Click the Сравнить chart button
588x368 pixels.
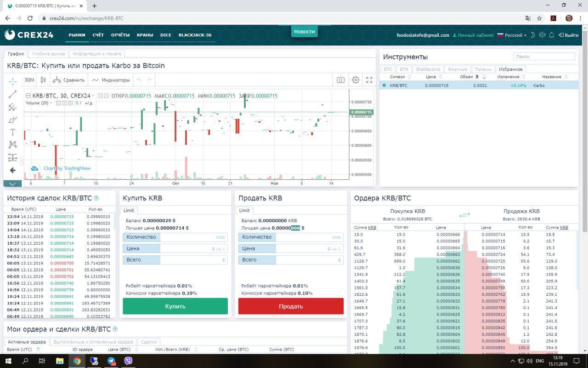point(69,80)
